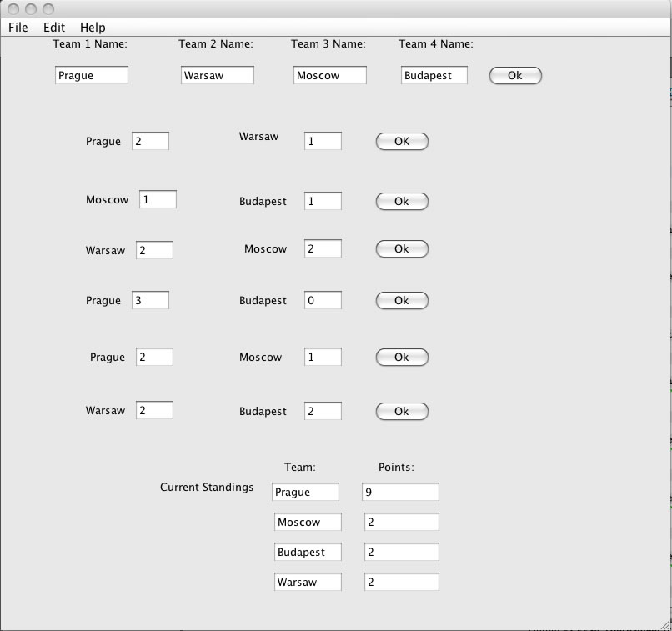Close the window using red button
This screenshot has width=672, height=631.
13,8
